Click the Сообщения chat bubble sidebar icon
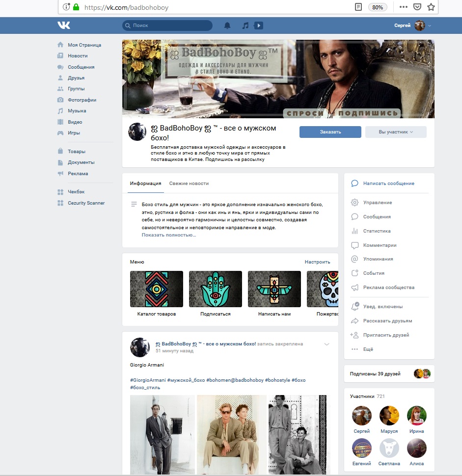 (x=60, y=67)
